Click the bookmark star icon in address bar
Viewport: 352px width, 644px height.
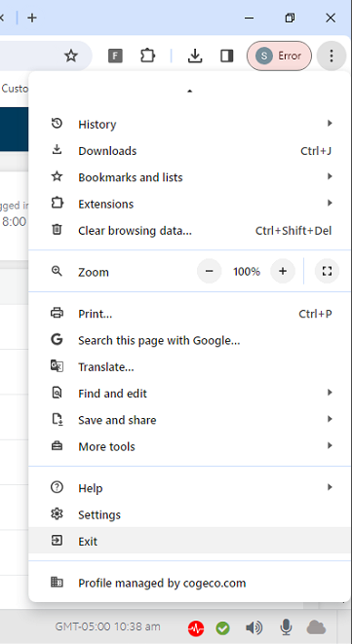tap(71, 56)
